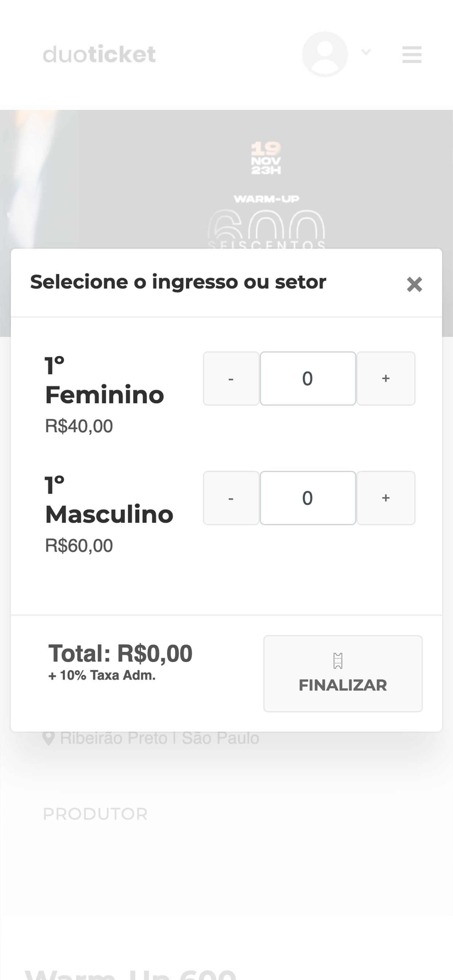Click the user profile avatar

[325, 54]
